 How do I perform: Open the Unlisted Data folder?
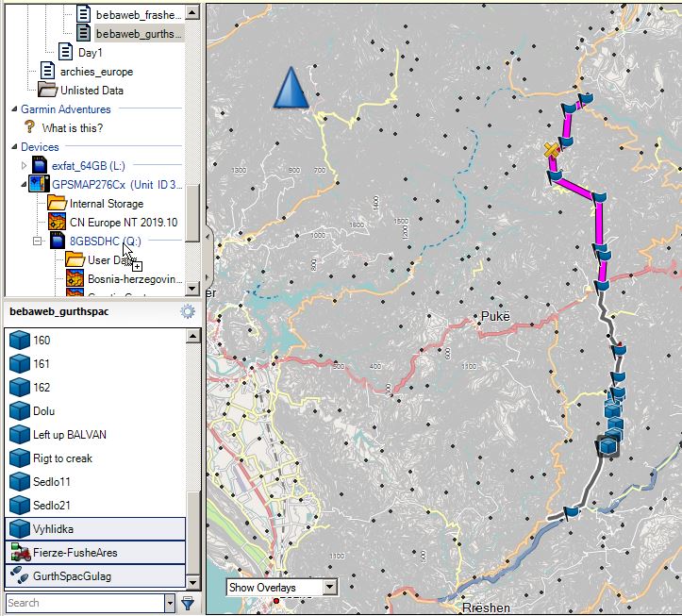(91, 91)
